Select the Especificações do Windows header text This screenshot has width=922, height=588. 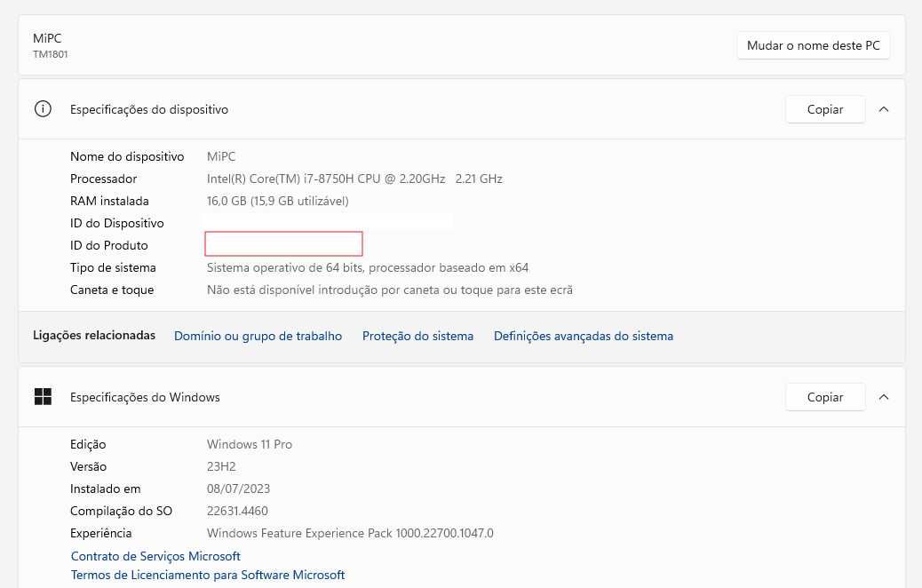pyautogui.click(x=146, y=398)
